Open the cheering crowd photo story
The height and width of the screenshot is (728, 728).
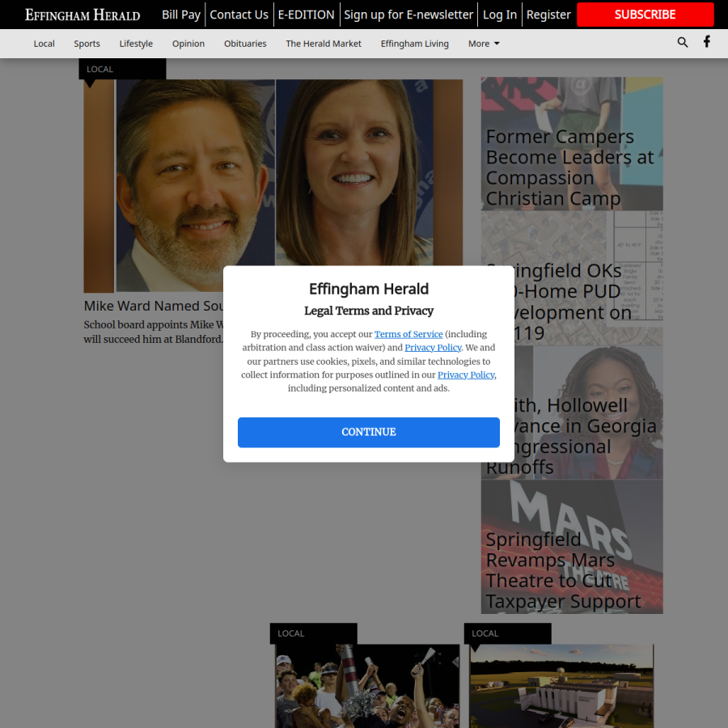point(367,686)
